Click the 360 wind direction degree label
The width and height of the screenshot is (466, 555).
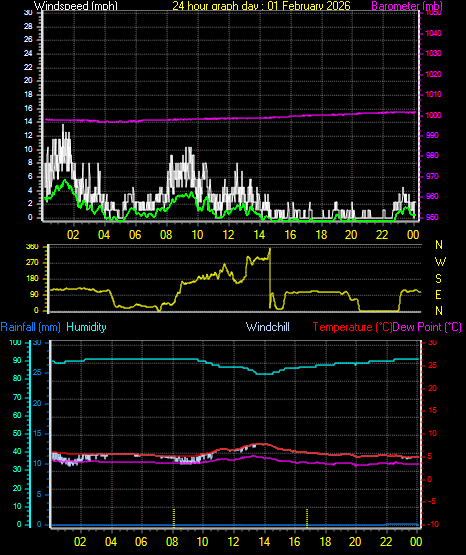coord(33,247)
